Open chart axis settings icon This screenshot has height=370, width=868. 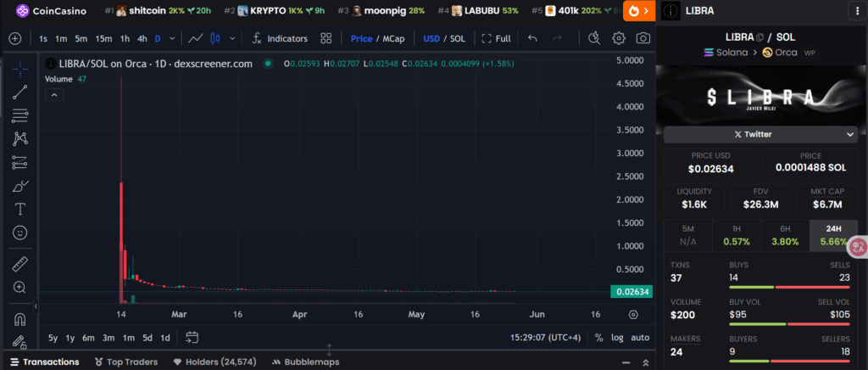[634, 315]
